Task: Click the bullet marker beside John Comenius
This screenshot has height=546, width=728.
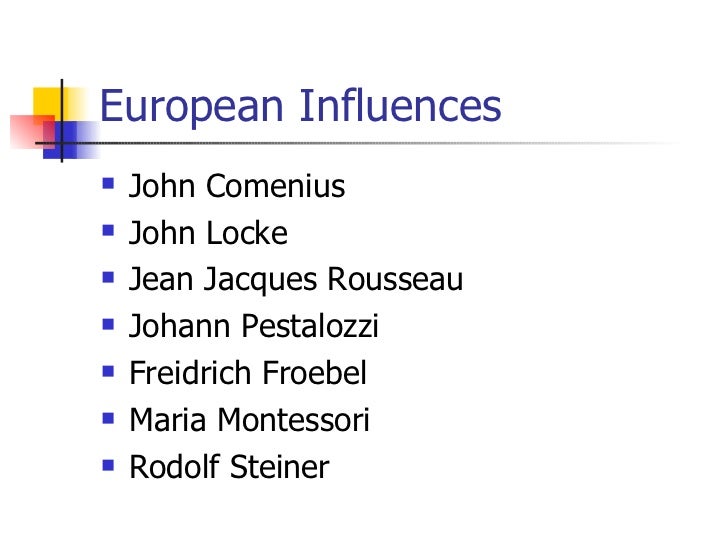Action: (x=108, y=185)
